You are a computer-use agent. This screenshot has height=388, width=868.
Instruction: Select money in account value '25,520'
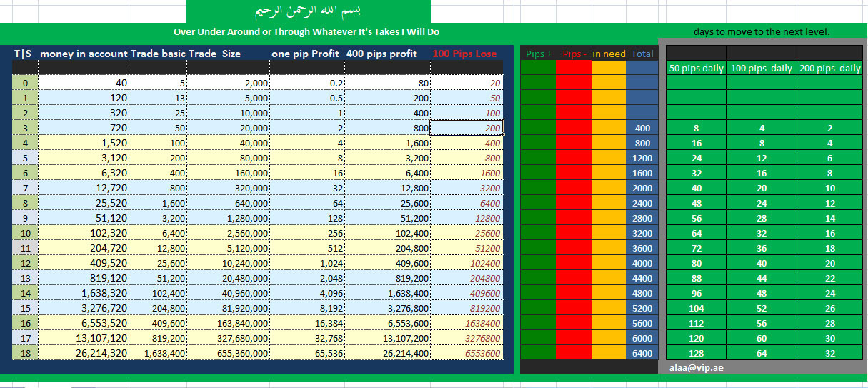coord(84,203)
